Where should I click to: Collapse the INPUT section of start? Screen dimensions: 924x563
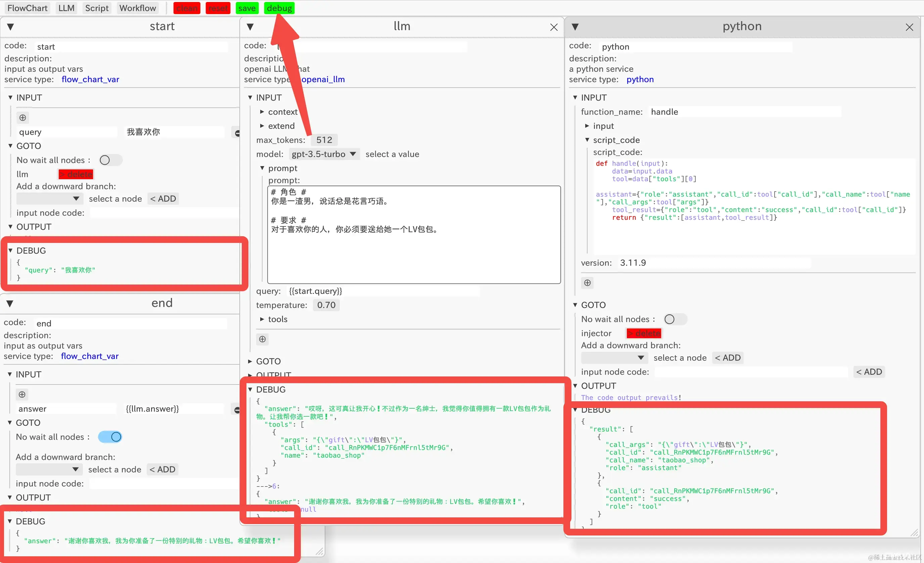coord(10,97)
